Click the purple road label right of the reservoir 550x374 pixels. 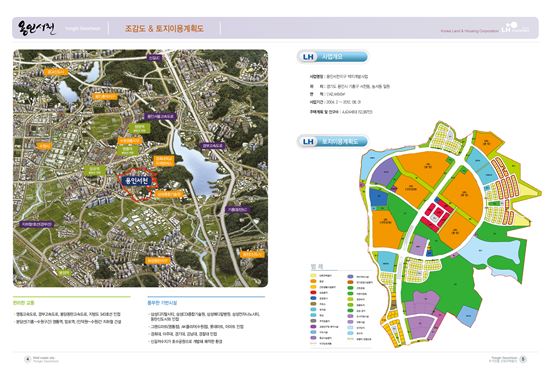tap(213, 145)
